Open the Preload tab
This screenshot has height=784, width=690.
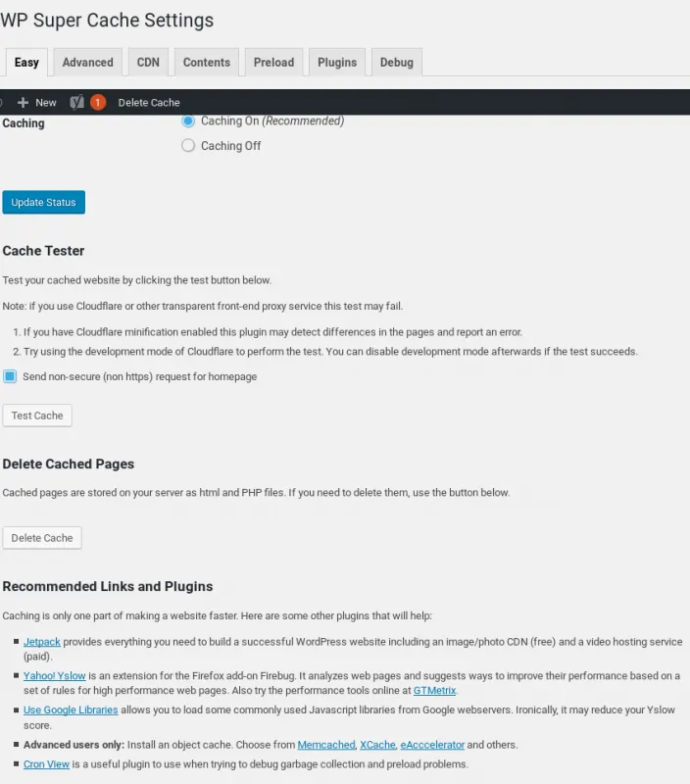click(x=274, y=63)
